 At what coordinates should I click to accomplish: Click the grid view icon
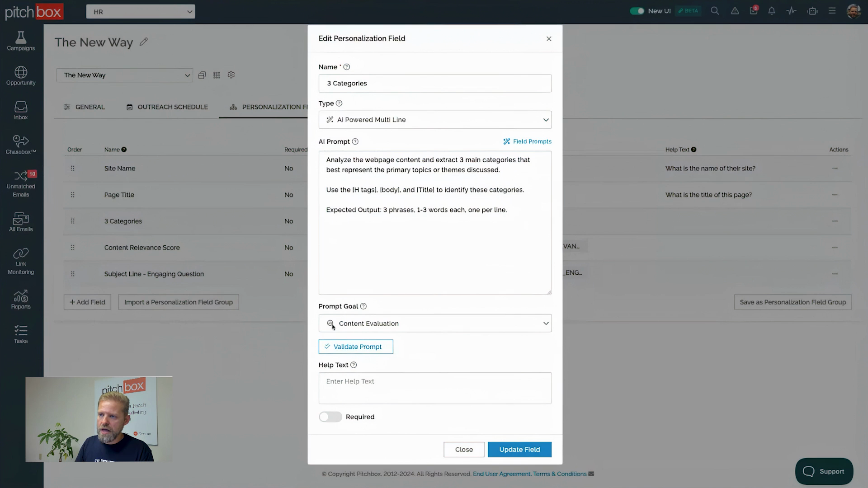tap(217, 75)
